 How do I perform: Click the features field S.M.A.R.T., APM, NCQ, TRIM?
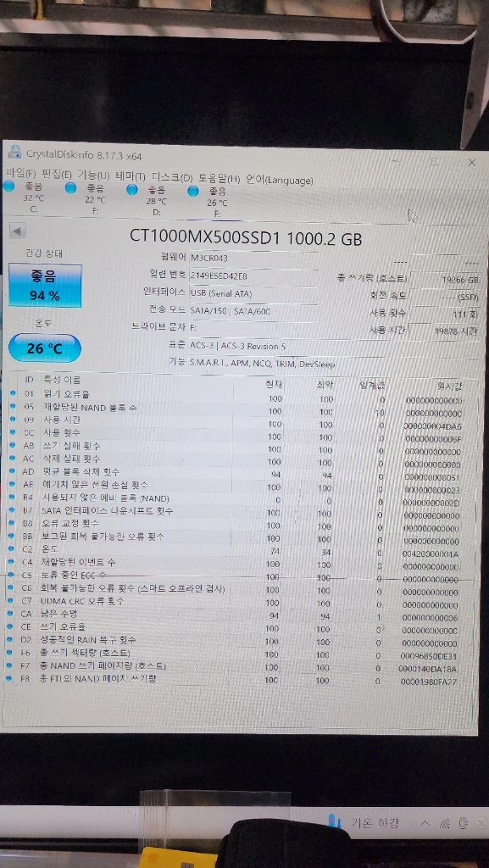coord(334,364)
